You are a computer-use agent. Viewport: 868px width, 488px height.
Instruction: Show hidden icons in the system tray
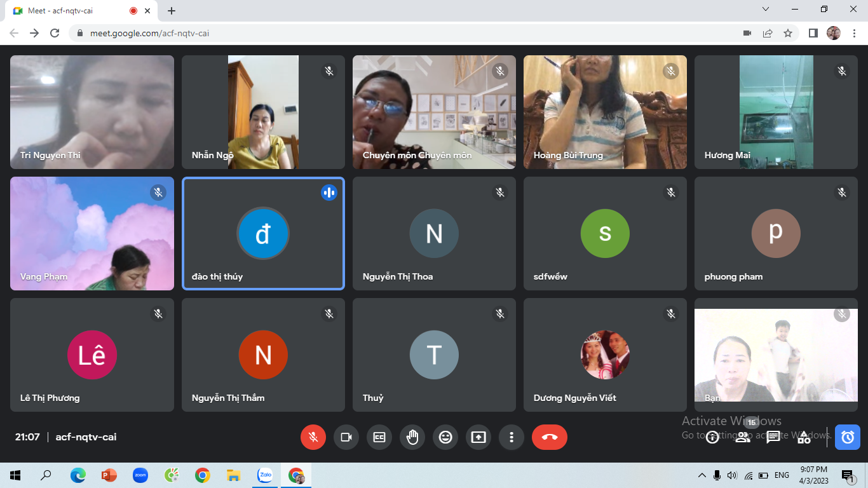tap(702, 475)
